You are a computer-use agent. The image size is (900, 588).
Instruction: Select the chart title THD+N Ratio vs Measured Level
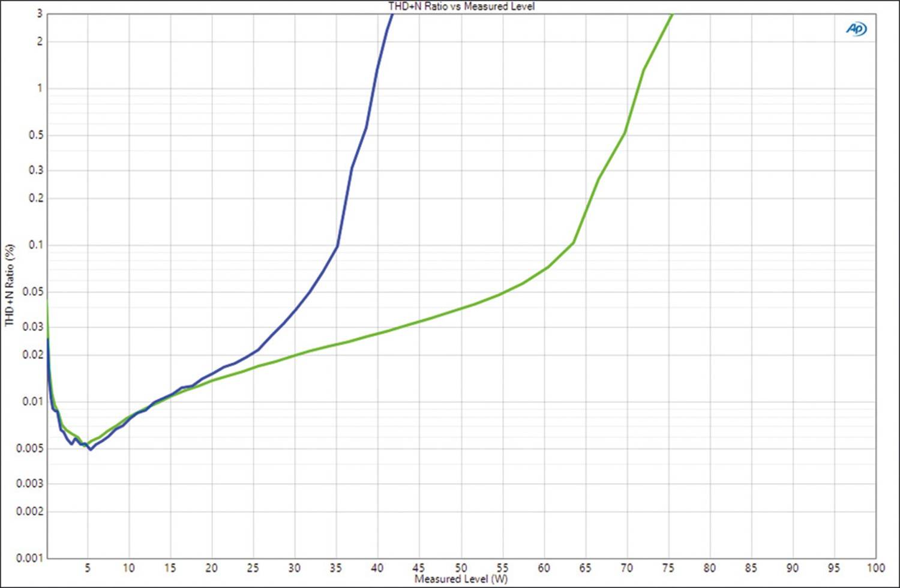[461, 7]
